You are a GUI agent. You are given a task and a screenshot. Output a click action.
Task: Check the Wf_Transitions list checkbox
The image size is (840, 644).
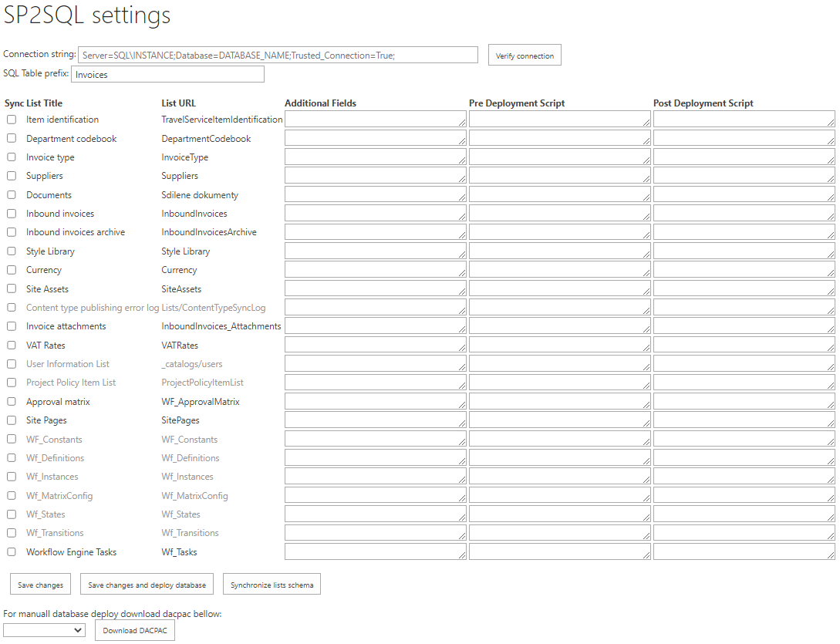[12, 533]
